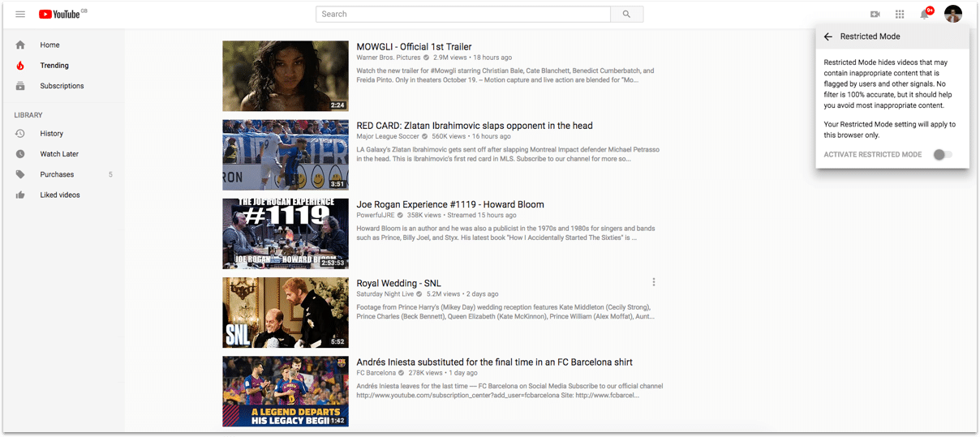Image resolution: width=980 pixels, height=437 pixels.
Task: Click the LIBRARY section heading
Action: (x=28, y=115)
